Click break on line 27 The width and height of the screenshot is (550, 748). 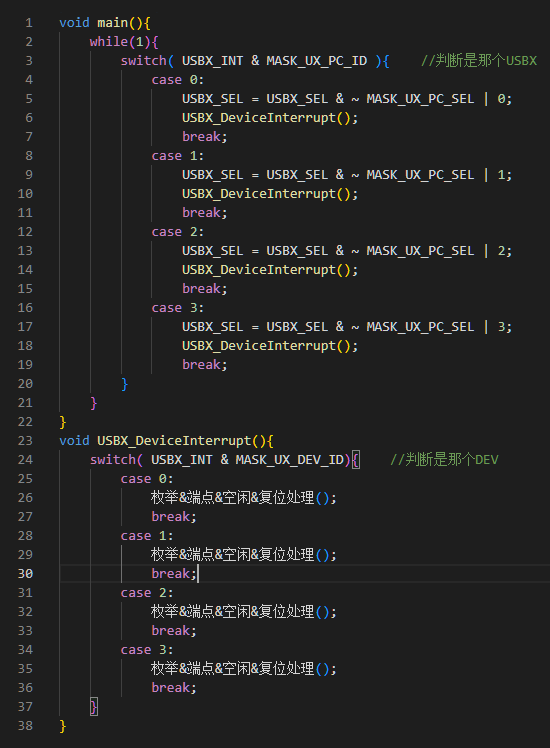pyautogui.click(x=170, y=517)
